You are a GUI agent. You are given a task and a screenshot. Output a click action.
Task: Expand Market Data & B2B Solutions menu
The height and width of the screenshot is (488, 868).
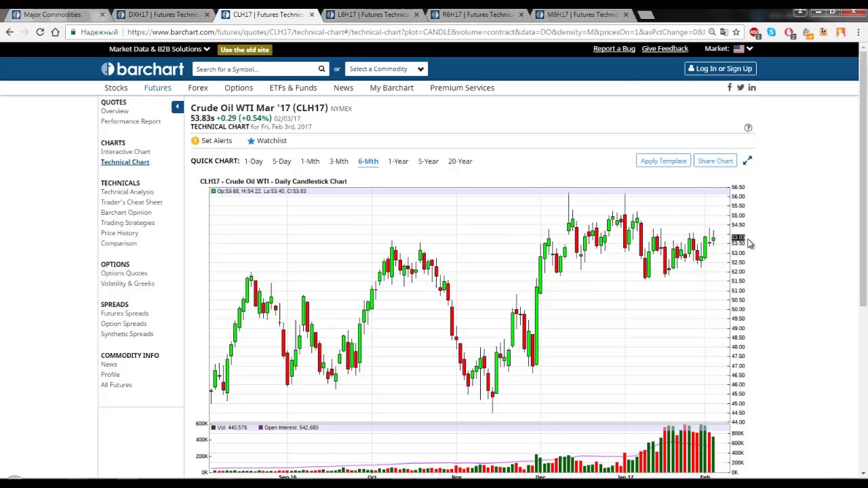coord(159,49)
